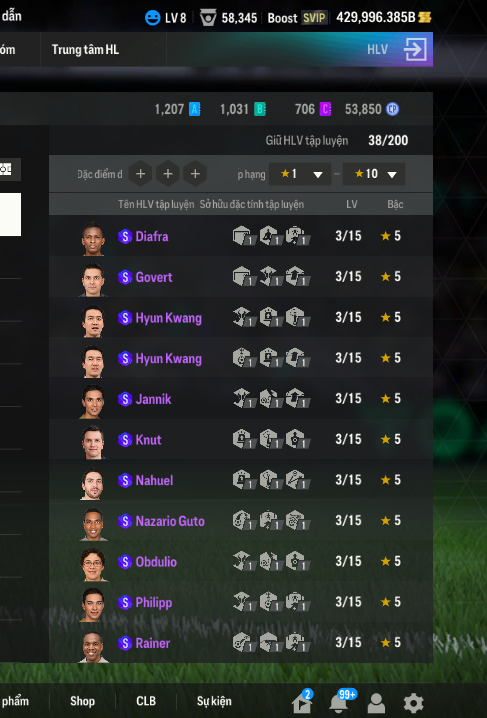Screen dimensions: 487x718
Task: Open the home icon with badge 2
Action: point(303,702)
